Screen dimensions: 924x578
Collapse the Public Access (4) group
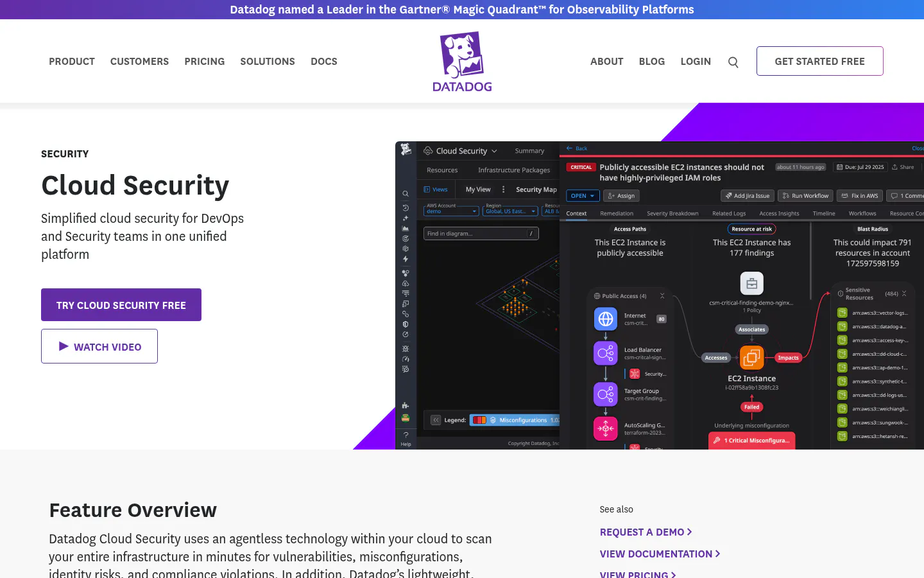pyautogui.click(x=662, y=296)
